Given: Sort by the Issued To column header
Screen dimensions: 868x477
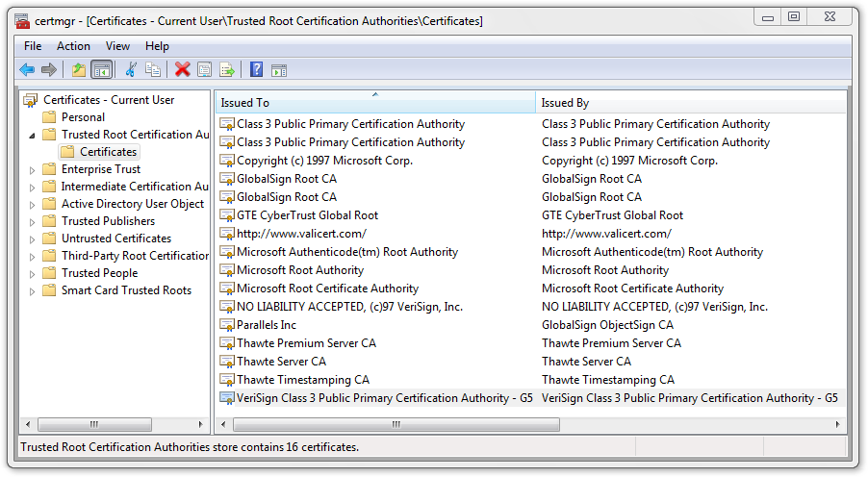Looking at the screenshot, I should pos(375,102).
